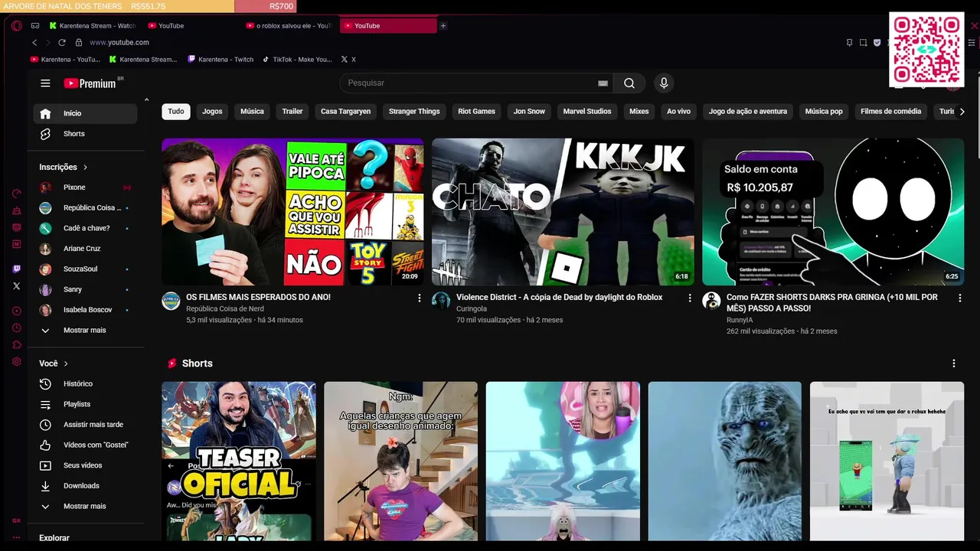Screen dimensions: 980x551
Task: Select the Tudo filter chip
Action: [x=176, y=112]
